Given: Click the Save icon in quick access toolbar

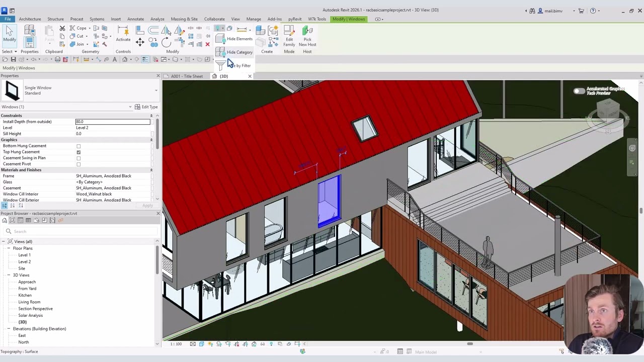Looking at the screenshot, I should [x=13, y=59].
